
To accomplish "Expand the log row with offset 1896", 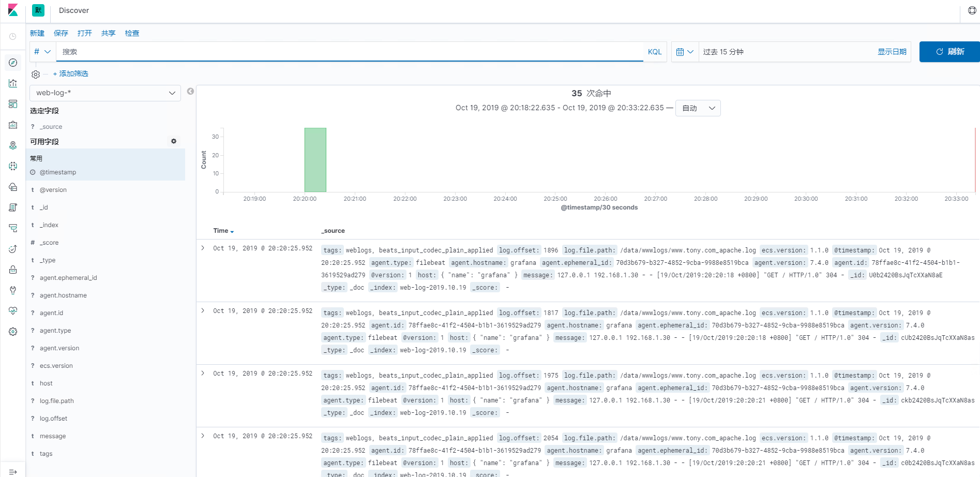I will click(x=203, y=248).
